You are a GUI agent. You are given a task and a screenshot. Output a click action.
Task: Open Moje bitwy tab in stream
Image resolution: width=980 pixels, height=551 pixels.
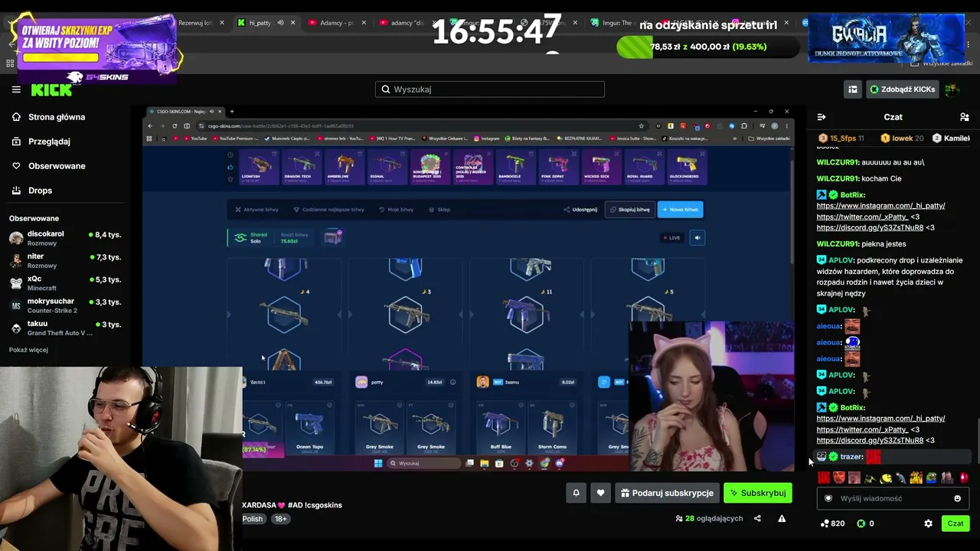coord(397,209)
